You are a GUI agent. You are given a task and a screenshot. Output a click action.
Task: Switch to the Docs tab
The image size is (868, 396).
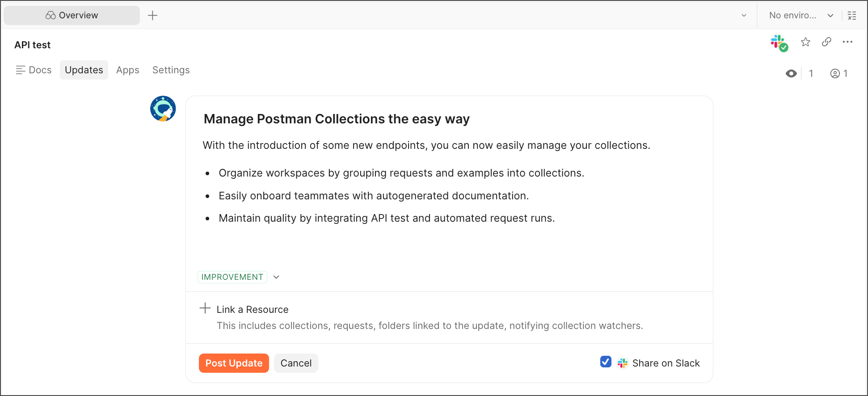point(34,70)
